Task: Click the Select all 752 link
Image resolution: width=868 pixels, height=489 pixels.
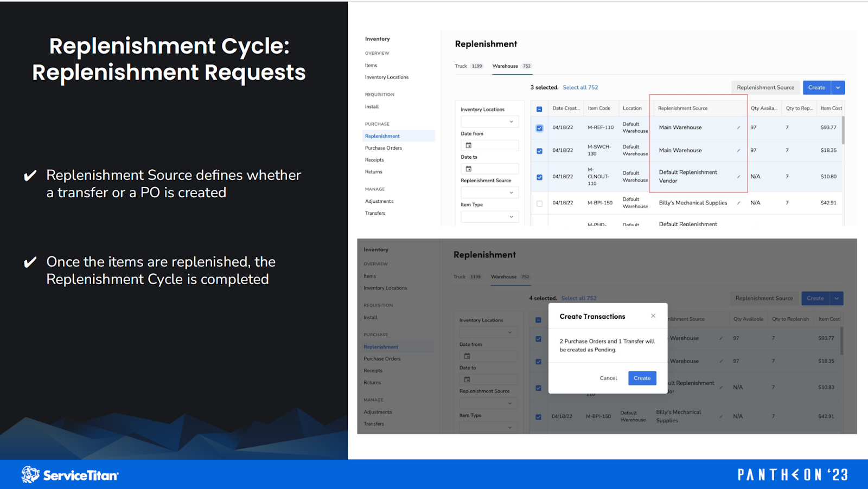Action: tap(580, 87)
